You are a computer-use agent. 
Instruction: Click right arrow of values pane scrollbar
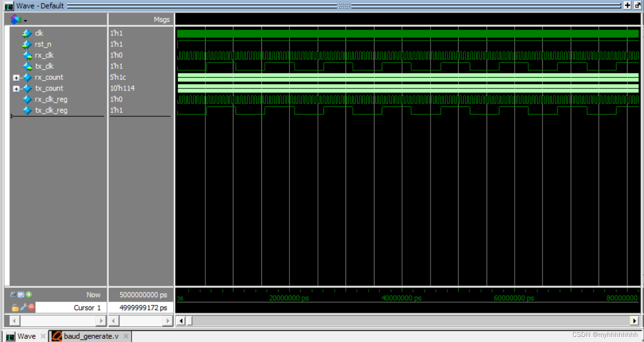click(168, 321)
